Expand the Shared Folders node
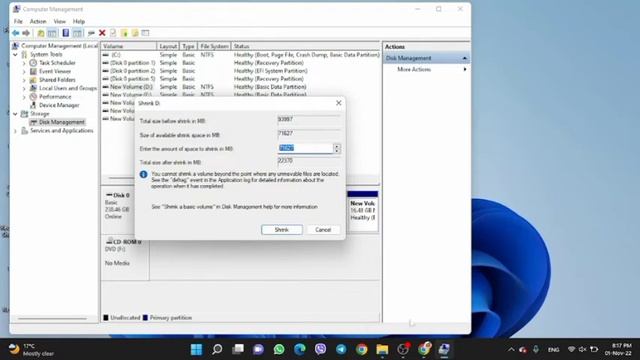Image resolution: width=640 pixels, height=360 pixels. coord(24,80)
